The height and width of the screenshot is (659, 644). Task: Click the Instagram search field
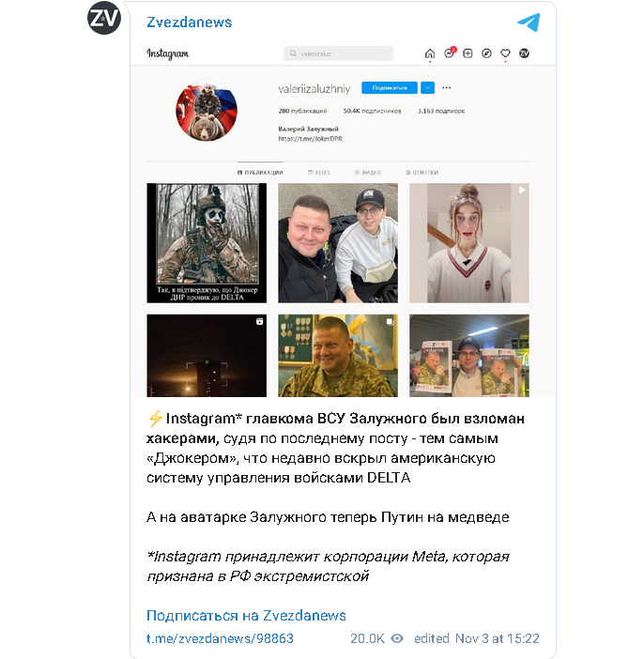338,54
